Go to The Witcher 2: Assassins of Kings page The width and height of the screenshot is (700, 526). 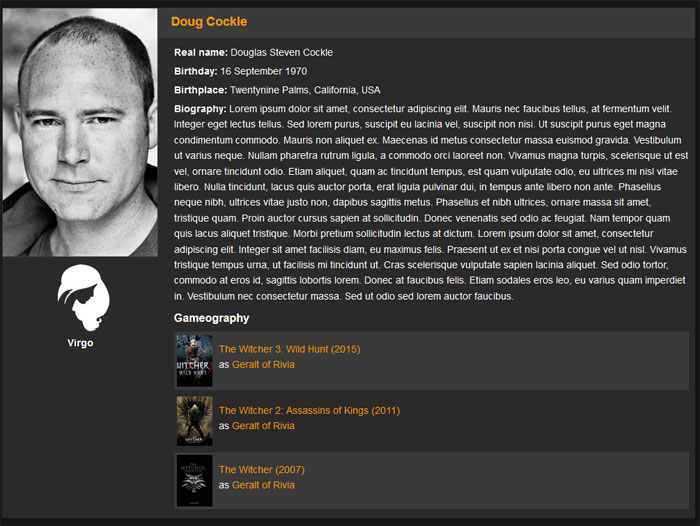click(x=309, y=410)
